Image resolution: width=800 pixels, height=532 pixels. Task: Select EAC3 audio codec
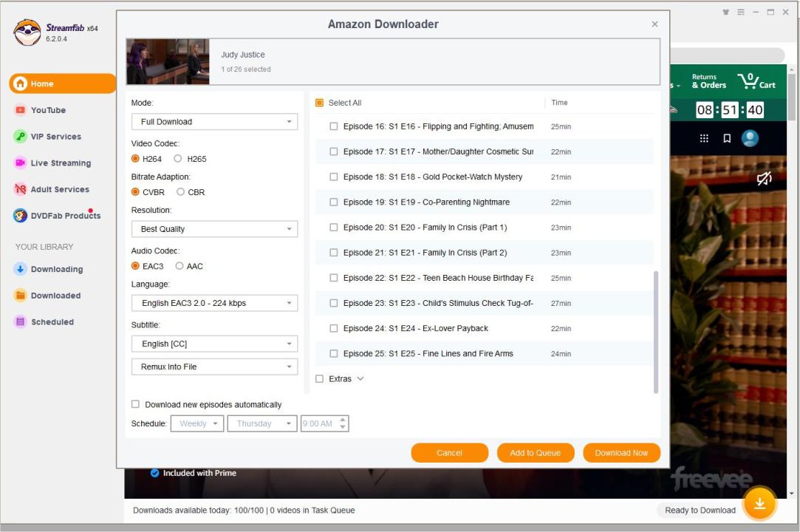click(135, 266)
